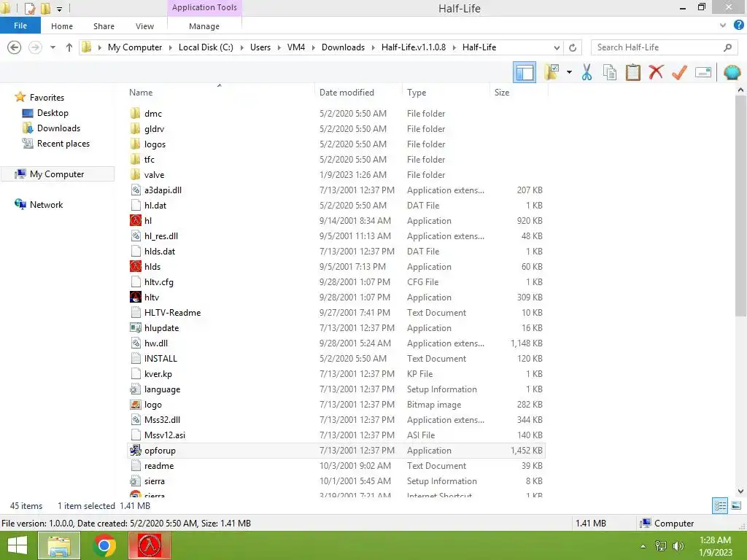747x560 pixels.
Task: Select the language setup information icon
Action: 135,389
